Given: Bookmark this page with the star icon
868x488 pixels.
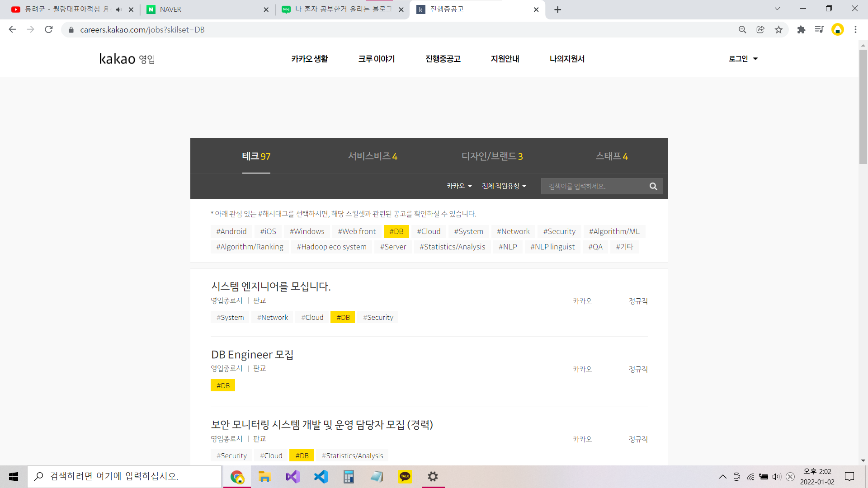Looking at the screenshot, I should [x=778, y=30].
